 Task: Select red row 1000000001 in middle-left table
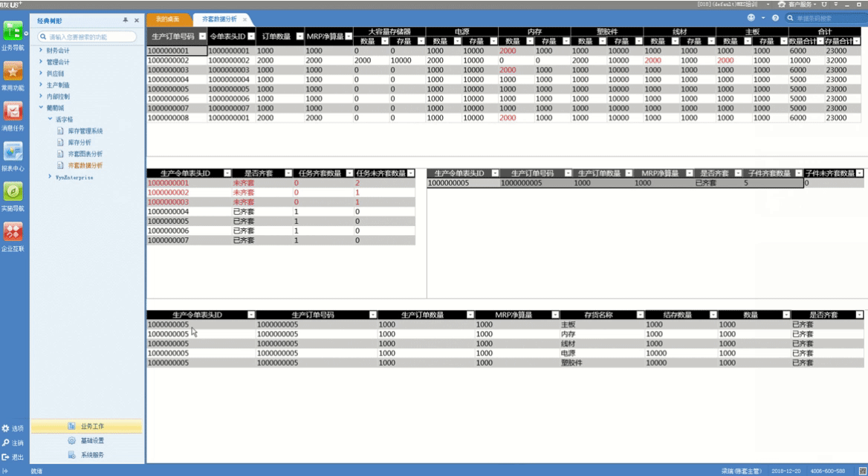point(281,183)
